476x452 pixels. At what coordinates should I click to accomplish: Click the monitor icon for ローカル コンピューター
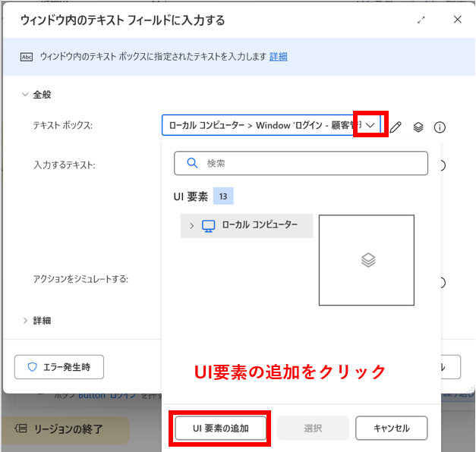[209, 226]
